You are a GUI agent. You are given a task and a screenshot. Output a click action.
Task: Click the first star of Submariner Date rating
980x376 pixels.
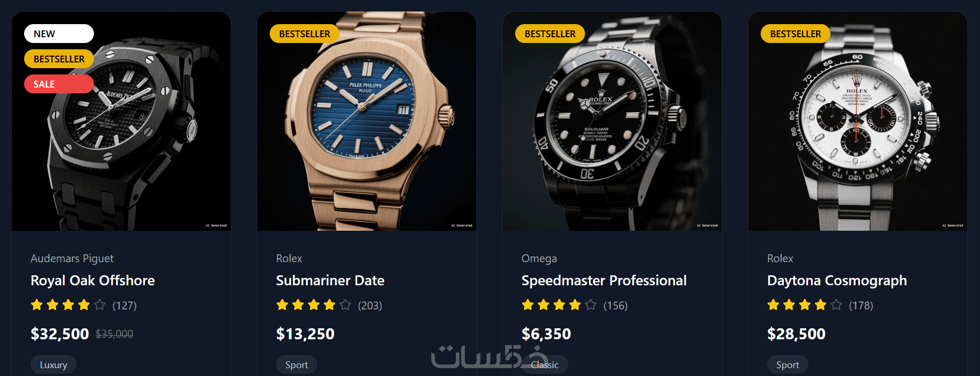coord(282,305)
